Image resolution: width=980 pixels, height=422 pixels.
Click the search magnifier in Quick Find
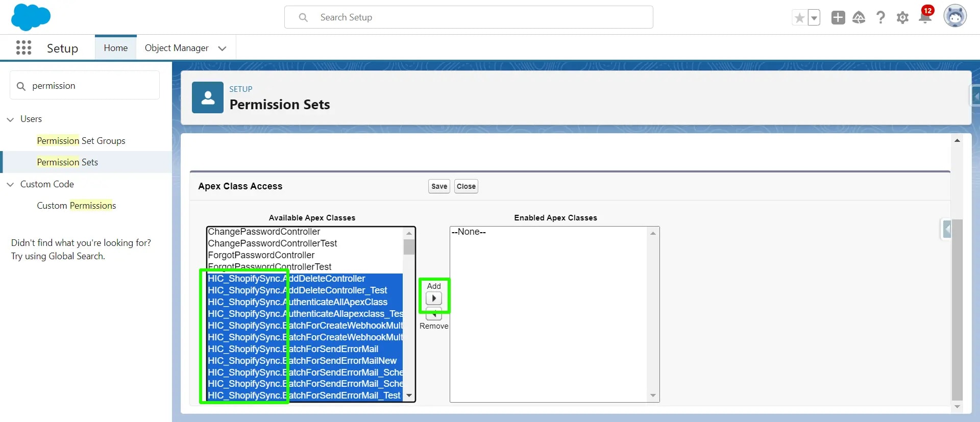pos(21,86)
